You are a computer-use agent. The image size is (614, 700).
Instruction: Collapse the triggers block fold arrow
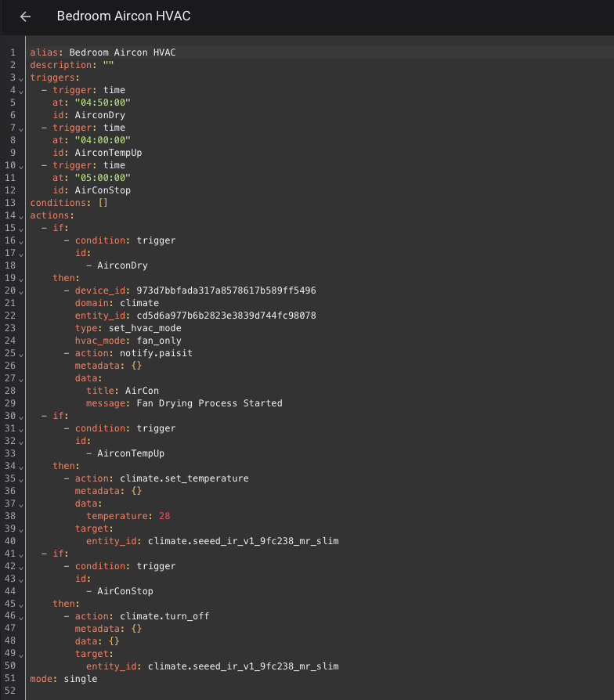pyautogui.click(x=21, y=79)
